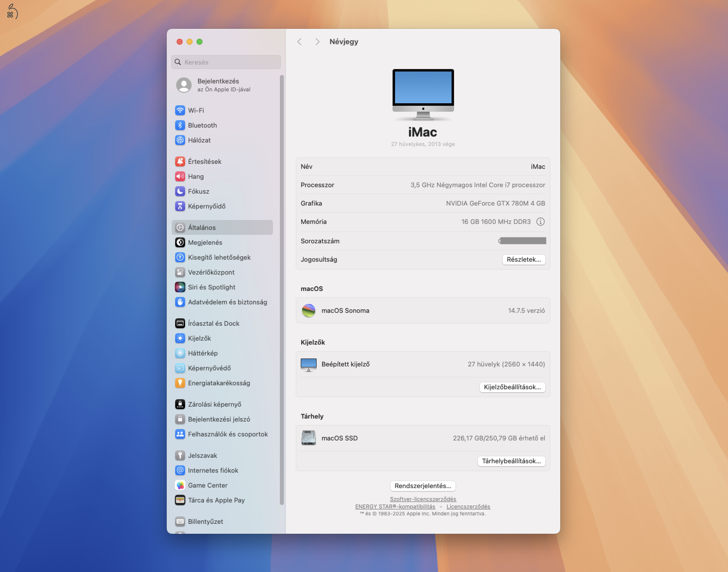This screenshot has width=728, height=572.
Task: Open Fókusz focus settings
Action: point(198,191)
